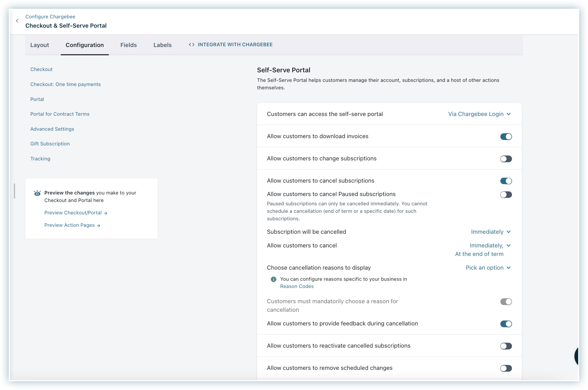
Task: Enable reactivate cancelled subscriptions toggle
Action: click(506, 346)
